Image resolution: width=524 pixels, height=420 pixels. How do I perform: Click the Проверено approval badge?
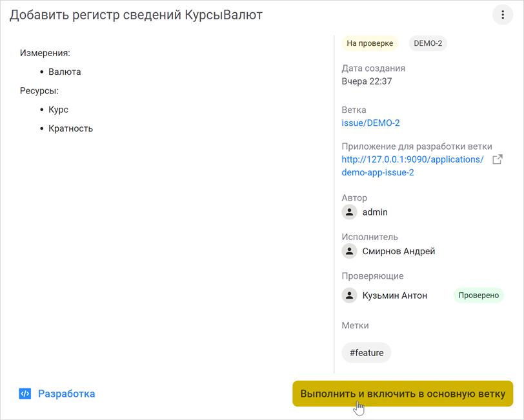click(x=478, y=295)
